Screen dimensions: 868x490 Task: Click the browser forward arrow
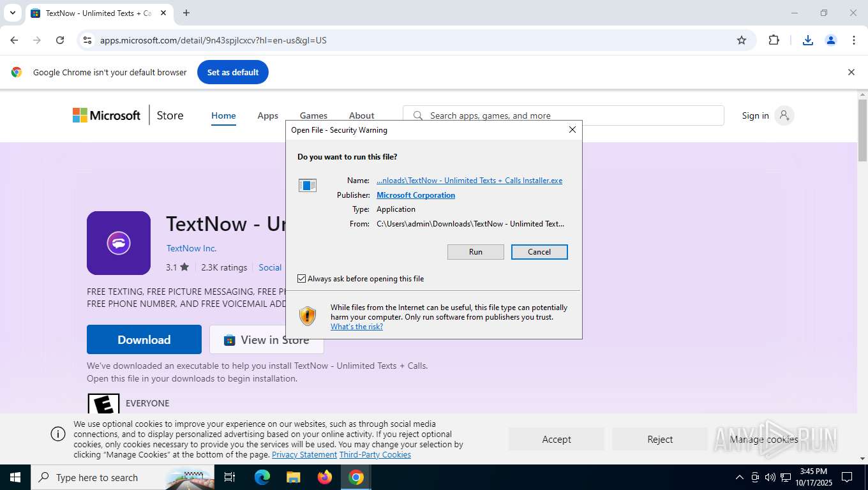click(x=37, y=40)
